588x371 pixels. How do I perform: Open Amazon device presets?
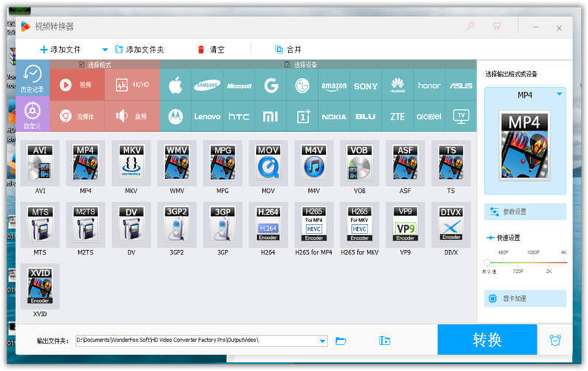(334, 85)
